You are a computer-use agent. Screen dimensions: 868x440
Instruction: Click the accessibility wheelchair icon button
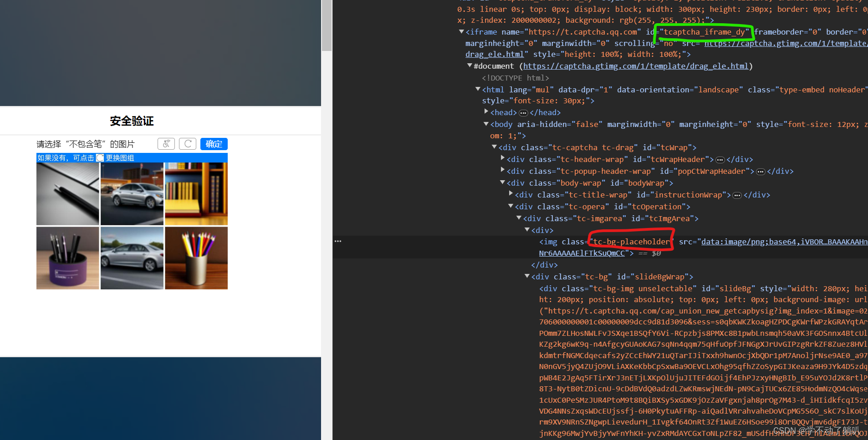point(166,144)
